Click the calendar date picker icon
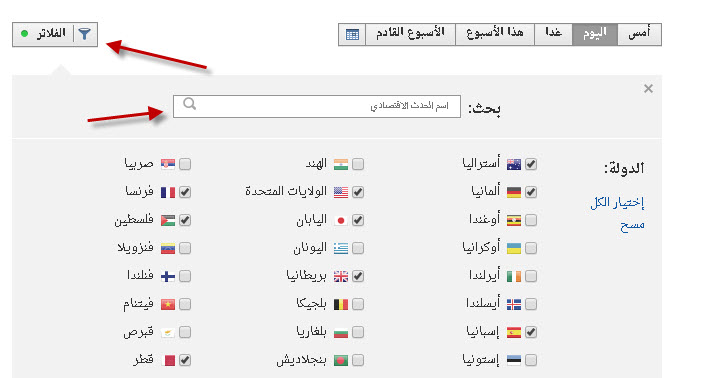Screen dimensions: 708x378 [x=352, y=34]
